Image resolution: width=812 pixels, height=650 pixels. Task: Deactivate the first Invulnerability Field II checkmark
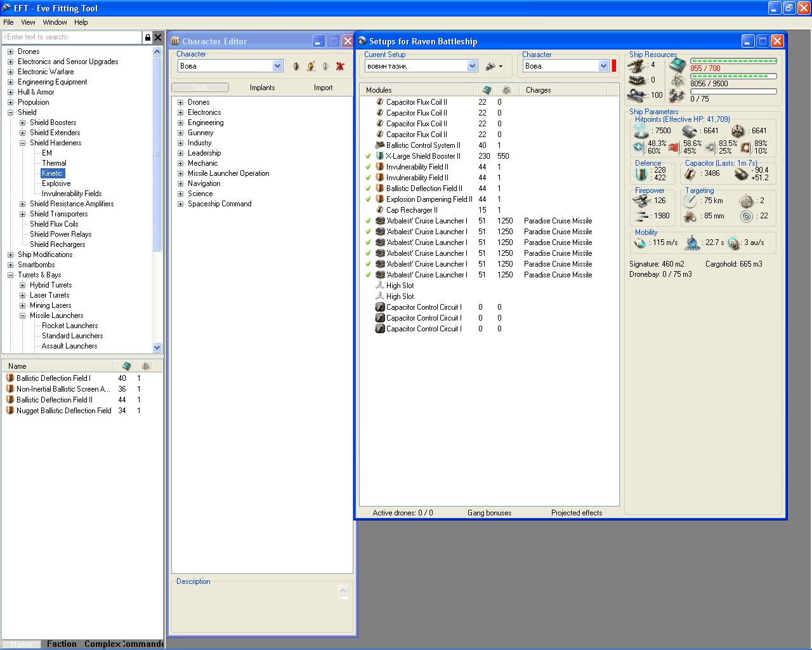[x=368, y=167]
